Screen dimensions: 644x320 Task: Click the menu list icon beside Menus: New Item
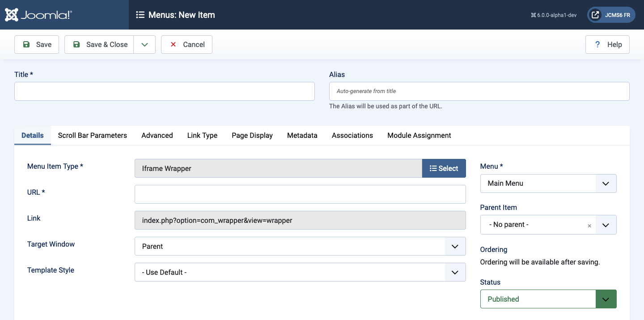click(140, 15)
